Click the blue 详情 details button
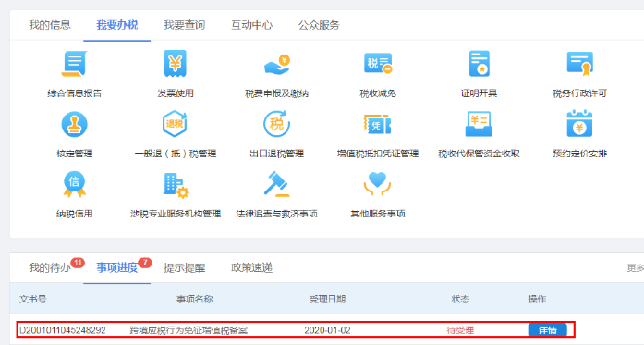Screen dimensions: 644x345 click(x=548, y=330)
